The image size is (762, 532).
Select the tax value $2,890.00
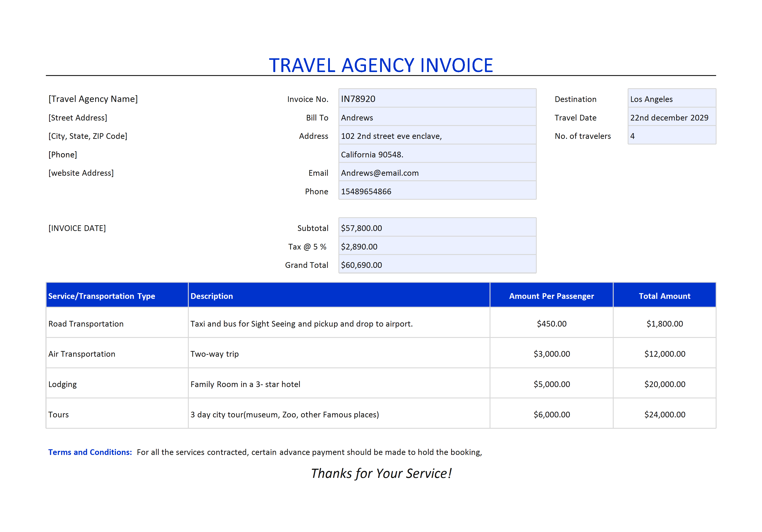(x=437, y=246)
